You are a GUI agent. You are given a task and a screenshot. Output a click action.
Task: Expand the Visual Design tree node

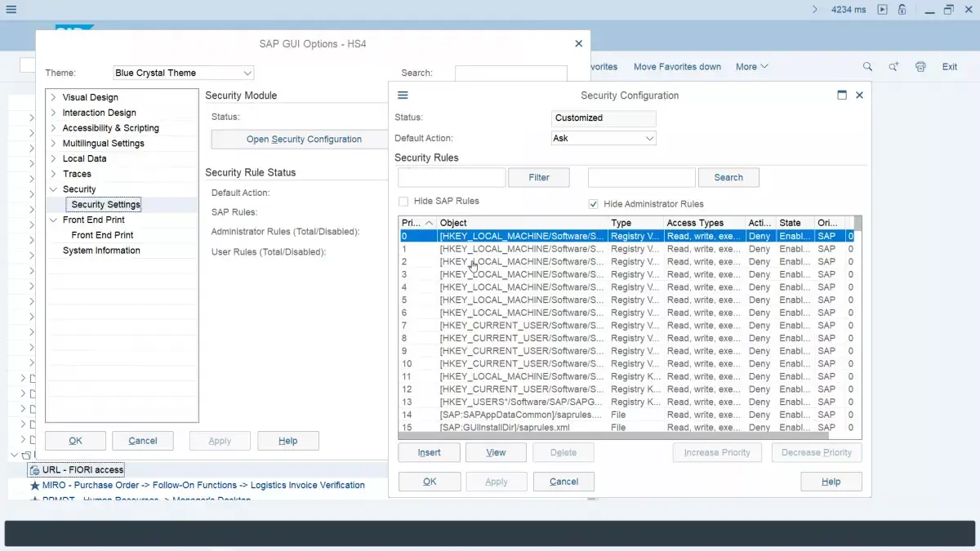[x=54, y=97]
